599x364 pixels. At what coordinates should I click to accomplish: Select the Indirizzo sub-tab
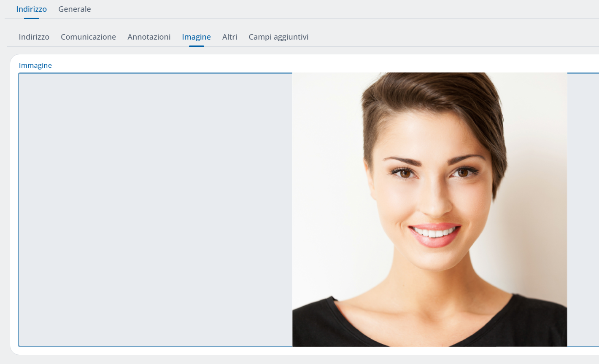[x=34, y=37]
